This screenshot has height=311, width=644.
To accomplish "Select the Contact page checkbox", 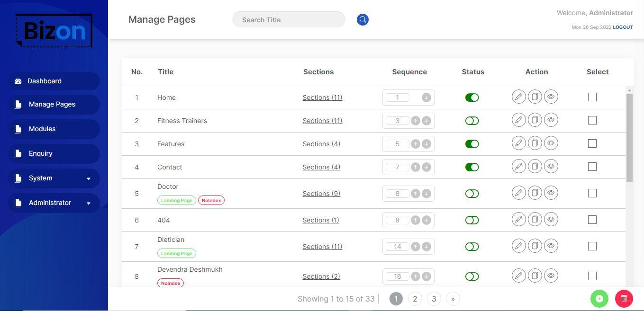I will 592,167.
